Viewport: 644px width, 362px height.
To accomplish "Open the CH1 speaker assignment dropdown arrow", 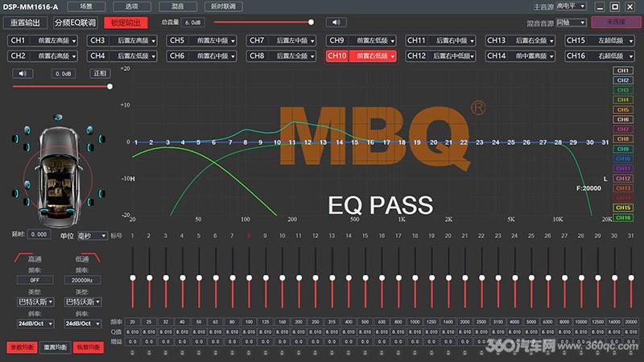I will pos(74,41).
